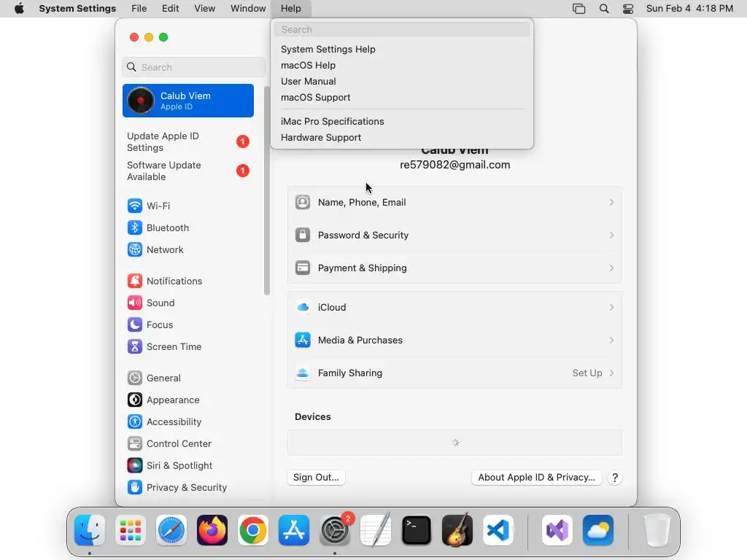Select the Bluetooth icon in sidebar
The height and width of the screenshot is (560, 747).
[x=135, y=227]
